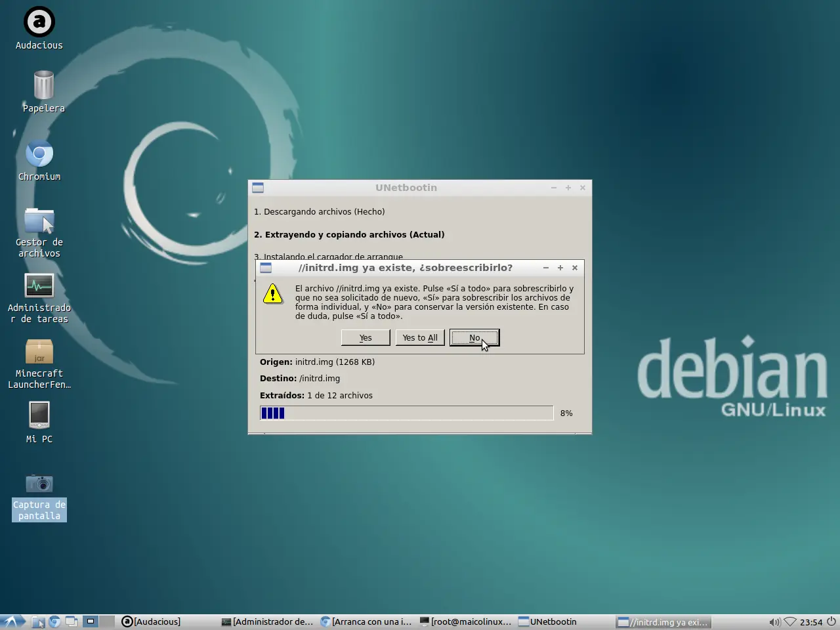The width and height of the screenshot is (840, 630).
Task: Switch to root@maicolinux terminal taskbar entry
Action: [x=466, y=621]
